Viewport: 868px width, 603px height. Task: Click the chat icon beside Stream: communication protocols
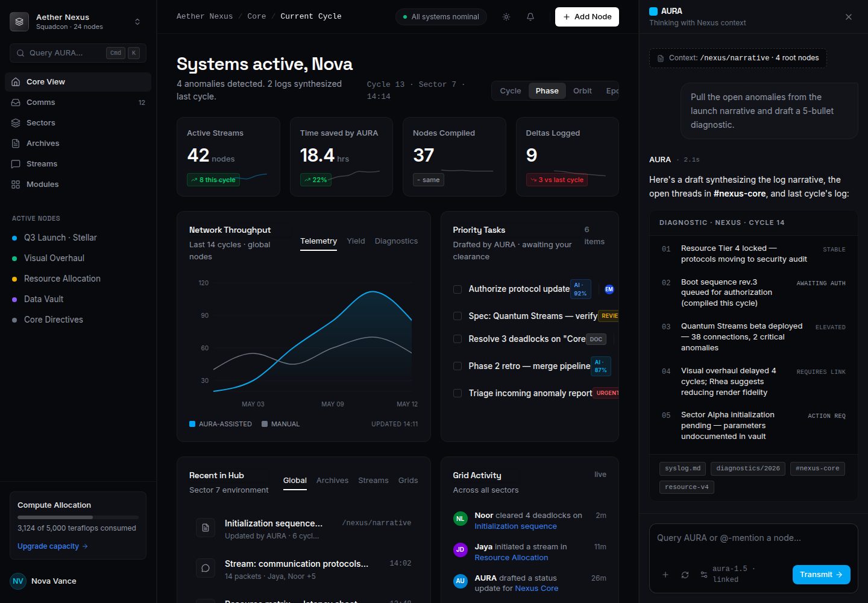[x=206, y=568]
